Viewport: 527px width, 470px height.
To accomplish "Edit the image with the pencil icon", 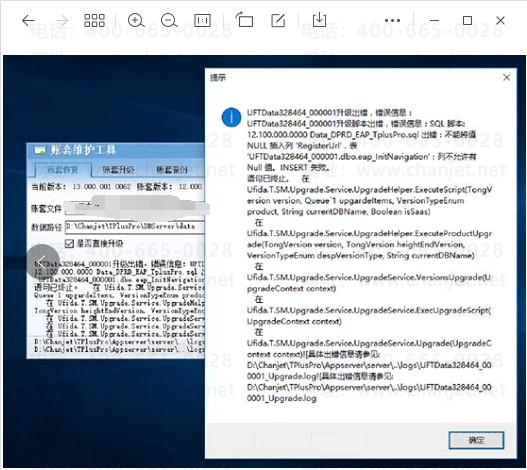I will 278,21.
